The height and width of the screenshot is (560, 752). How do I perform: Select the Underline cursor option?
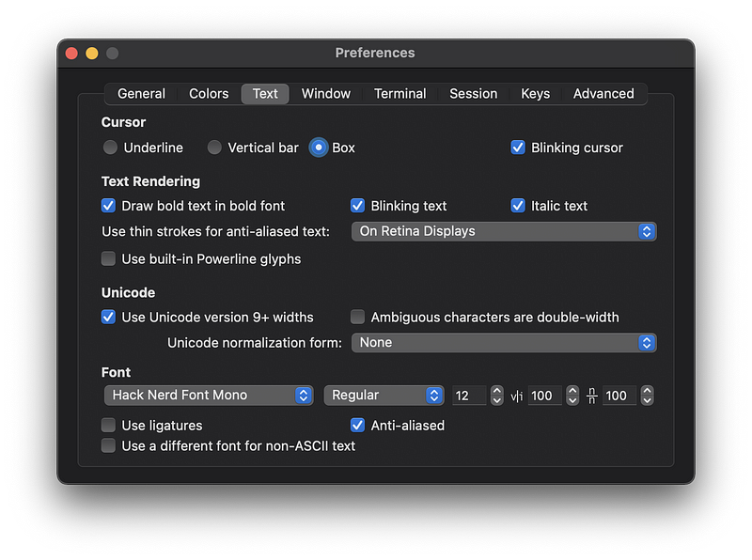tap(111, 148)
